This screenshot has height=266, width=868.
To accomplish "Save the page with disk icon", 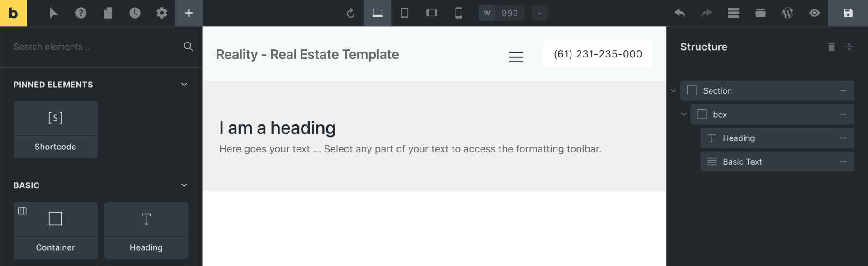I will (848, 13).
